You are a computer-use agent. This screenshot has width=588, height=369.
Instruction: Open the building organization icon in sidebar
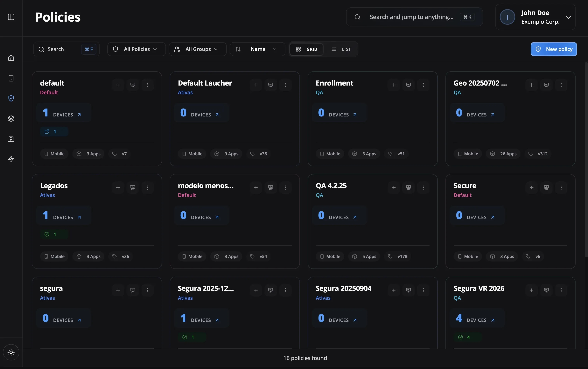11,139
